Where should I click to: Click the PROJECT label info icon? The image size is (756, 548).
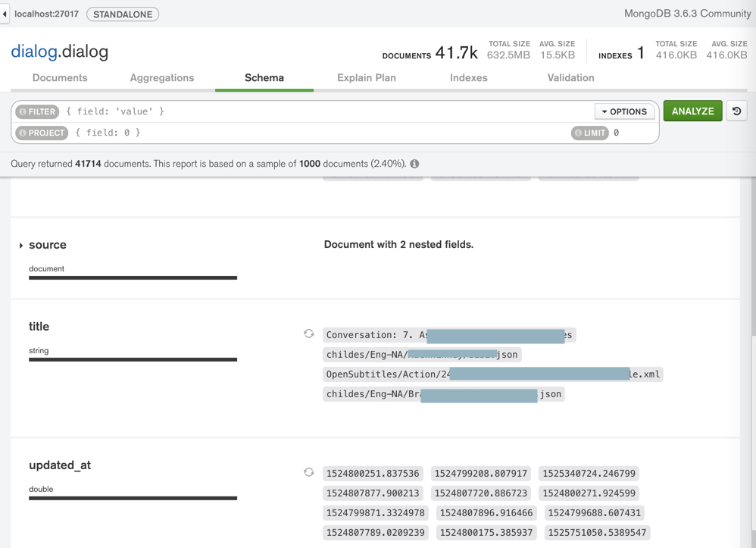coord(23,133)
